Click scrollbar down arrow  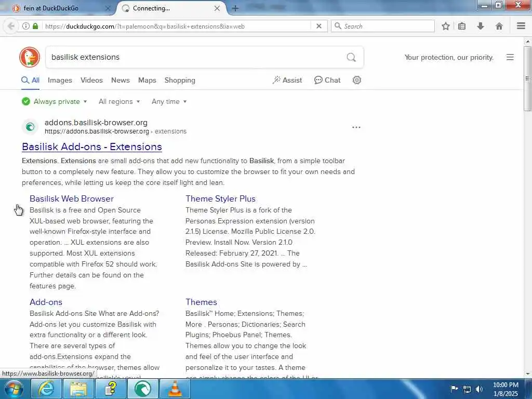tap(528, 374)
